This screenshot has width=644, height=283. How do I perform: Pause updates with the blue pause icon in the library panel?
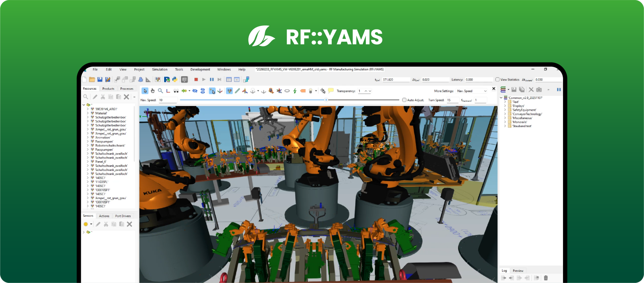pyautogui.click(x=559, y=90)
